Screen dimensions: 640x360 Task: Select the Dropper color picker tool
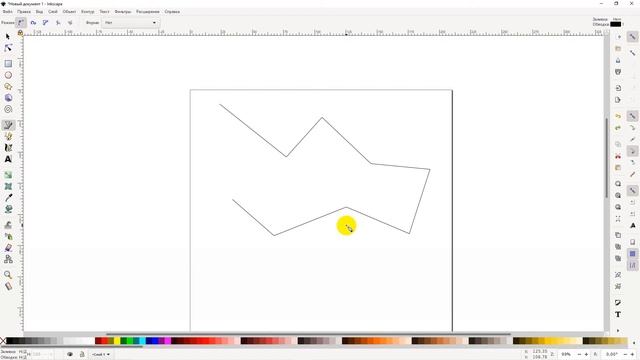8,198
